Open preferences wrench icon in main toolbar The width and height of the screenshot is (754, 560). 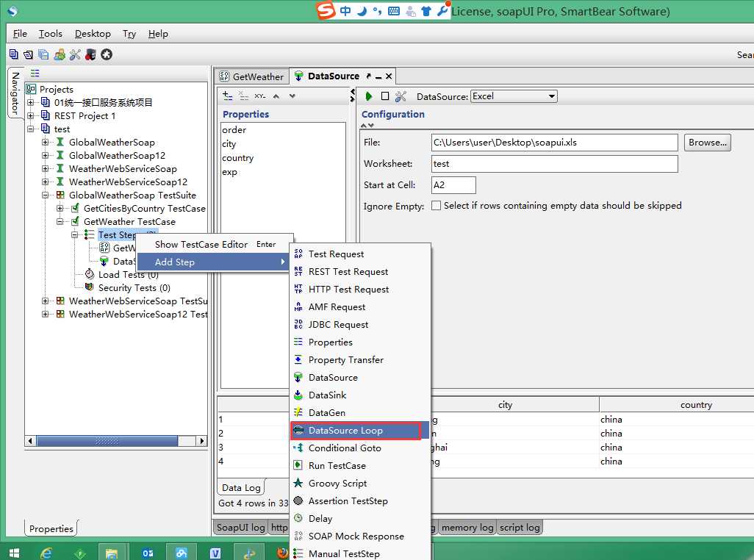(x=75, y=54)
